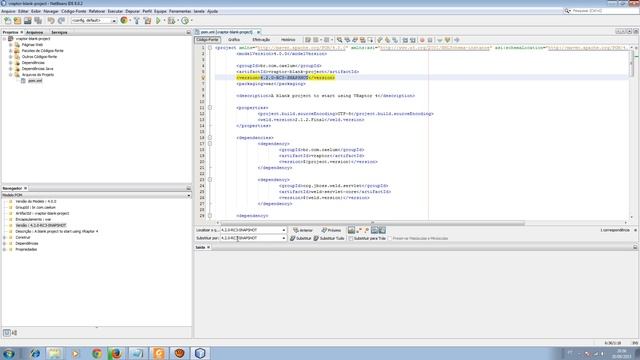Select 'Dependências Java' in the Projects tree
Viewport: 640px width, 360px height.
coord(37,69)
